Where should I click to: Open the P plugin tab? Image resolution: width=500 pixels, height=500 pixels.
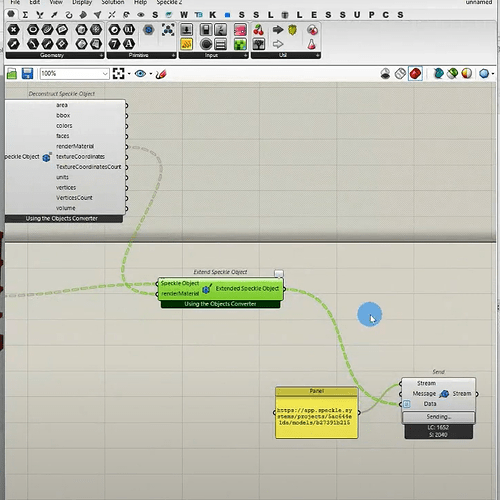(371, 15)
